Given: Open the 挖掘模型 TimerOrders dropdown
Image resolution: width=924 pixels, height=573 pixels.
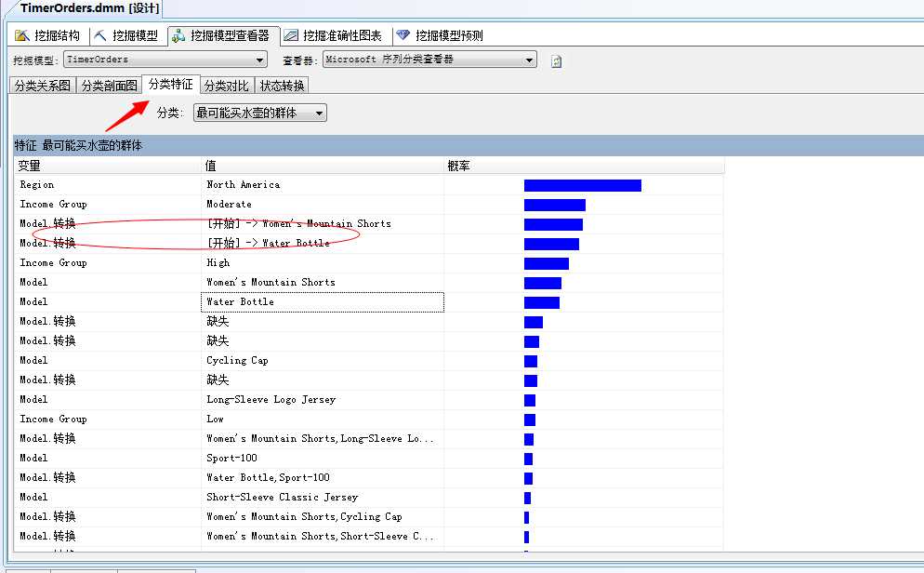Looking at the screenshot, I should (x=165, y=60).
